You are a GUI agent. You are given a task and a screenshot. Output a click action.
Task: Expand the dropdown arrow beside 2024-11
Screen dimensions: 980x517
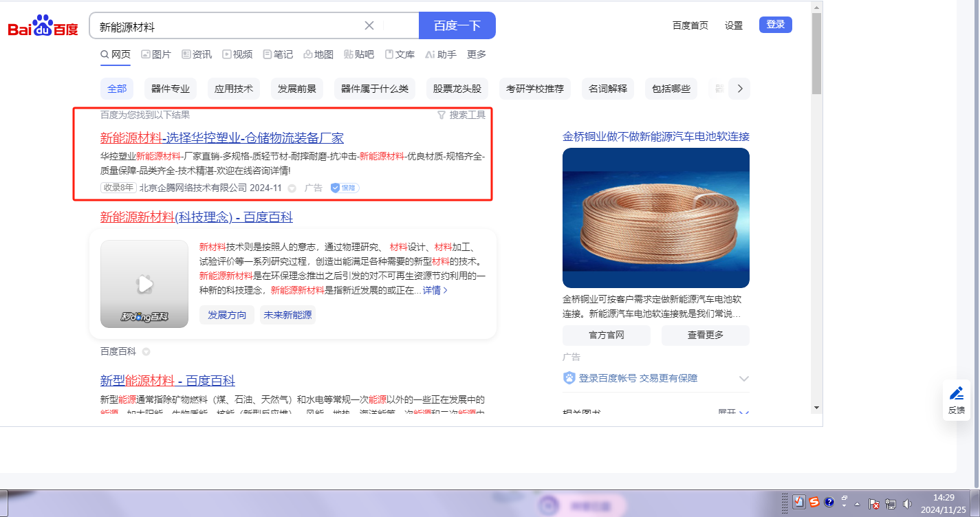[292, 188]
